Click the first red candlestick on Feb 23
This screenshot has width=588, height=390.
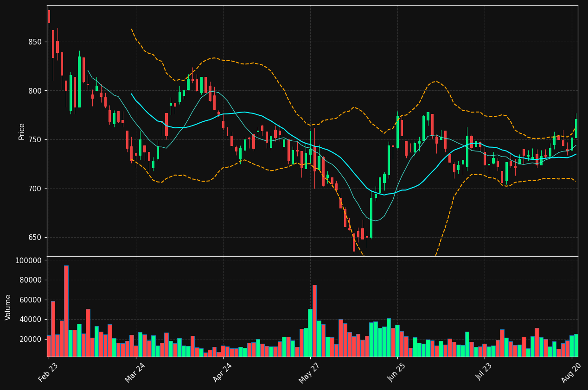[49, 17]
